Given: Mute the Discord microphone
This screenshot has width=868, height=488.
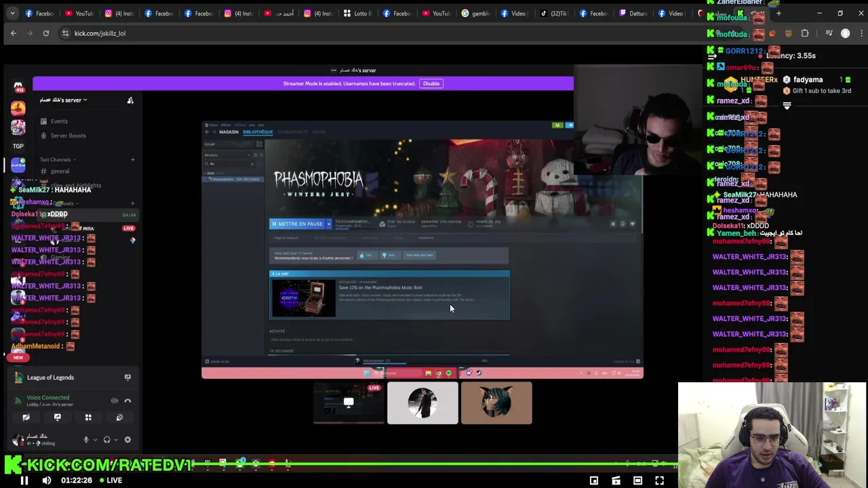Looking at the screenshot, I should (x=85, y=440).
